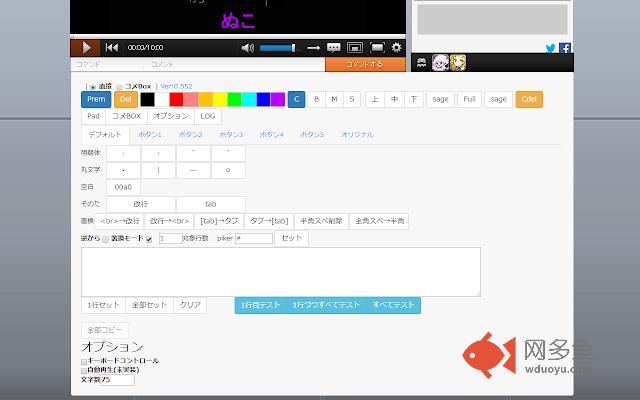Toggle the 置換モード checkbox
640x400 pixels.
point(149,239)
